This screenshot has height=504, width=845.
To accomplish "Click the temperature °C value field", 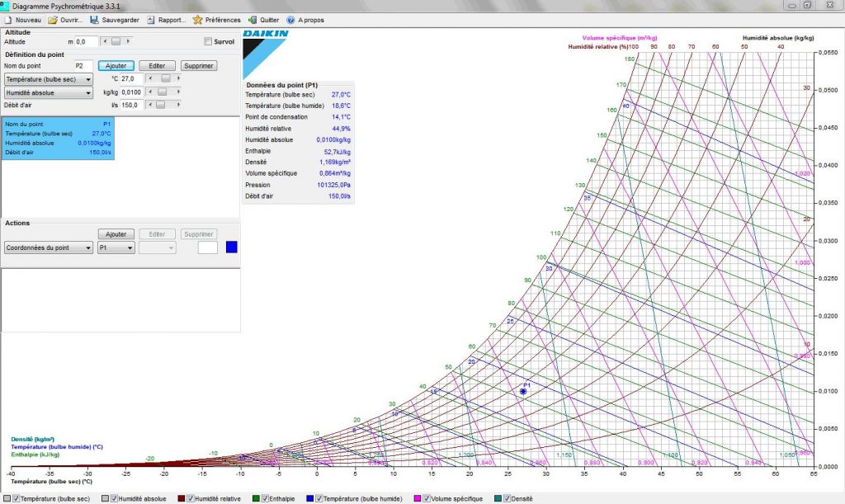I will pos(132,78).
